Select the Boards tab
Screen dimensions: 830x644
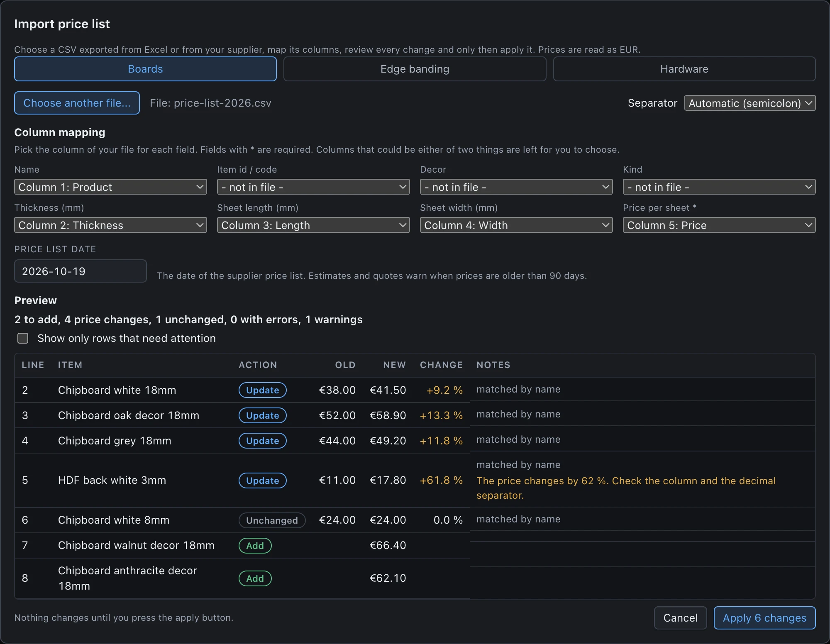point(145,69)
